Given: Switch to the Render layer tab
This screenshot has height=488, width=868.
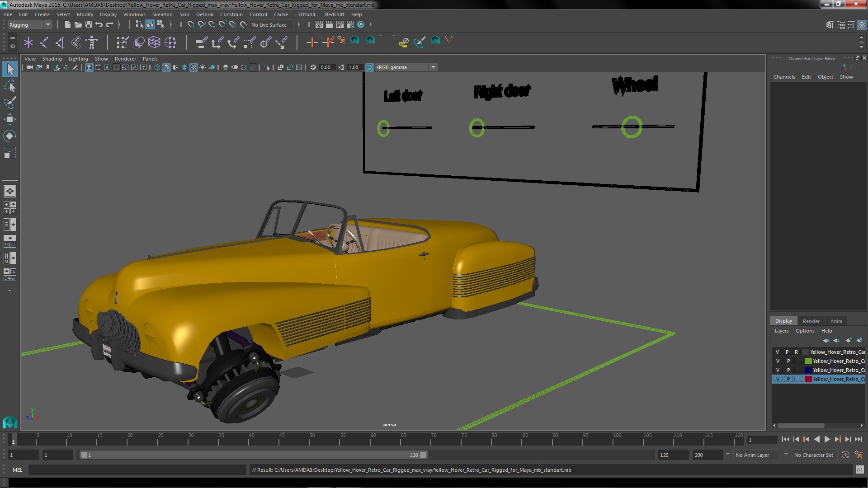Looking at the screenshot, I should point(811,321).
